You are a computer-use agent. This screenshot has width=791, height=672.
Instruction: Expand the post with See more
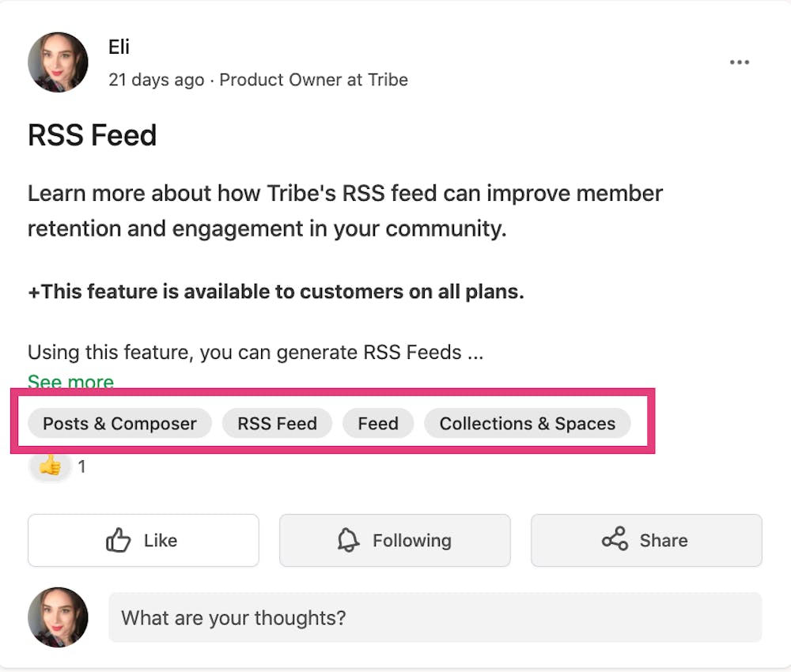pyautogui.click(x=70, y=383)
